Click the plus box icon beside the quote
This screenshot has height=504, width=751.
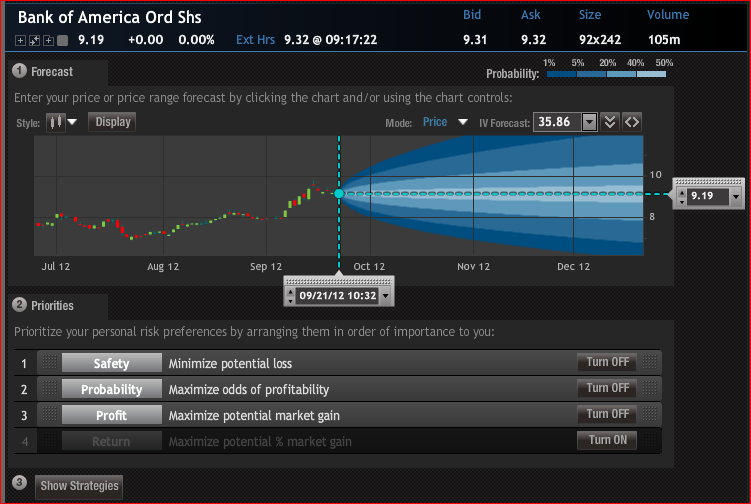point(20,41)
